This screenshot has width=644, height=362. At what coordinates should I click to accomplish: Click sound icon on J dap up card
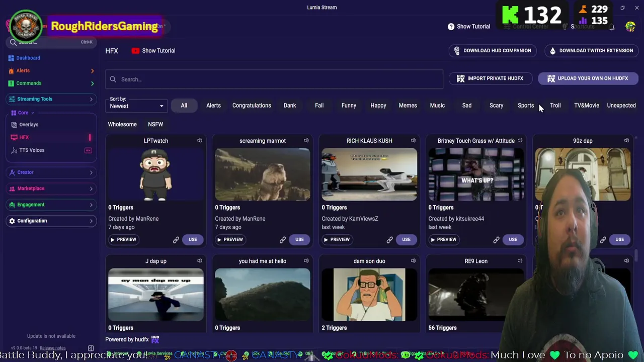click(x=200, y=260)
